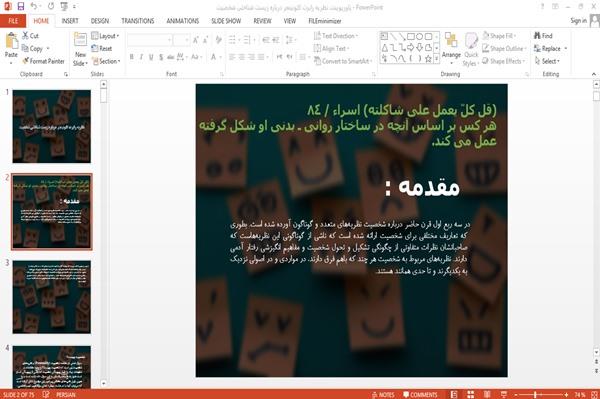Expand the Select dropdown in Editing group

click(x=547, y=61)
